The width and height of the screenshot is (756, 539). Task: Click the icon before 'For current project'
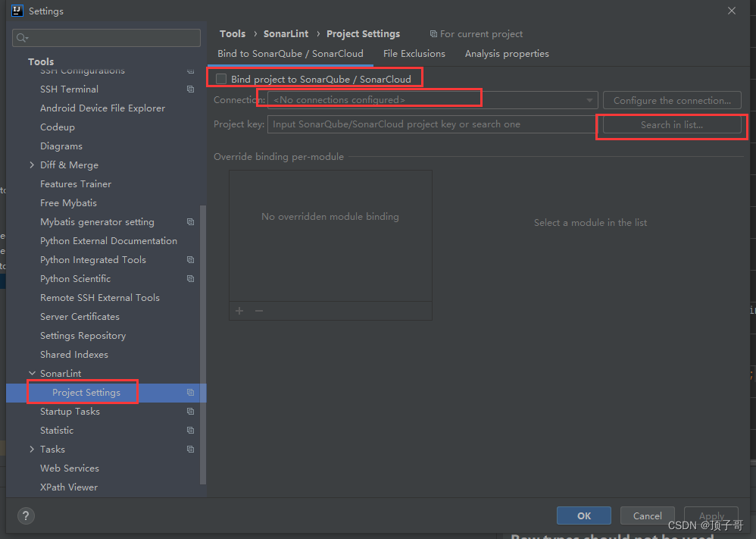433,34
